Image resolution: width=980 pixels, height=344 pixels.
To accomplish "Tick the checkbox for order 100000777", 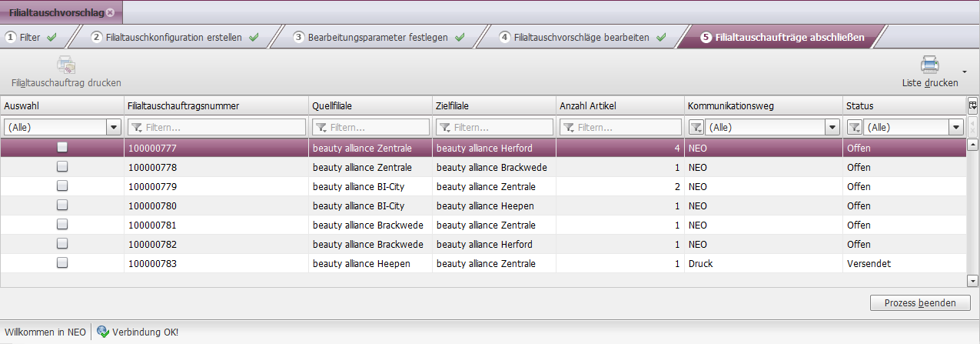I will click(62, 147).
